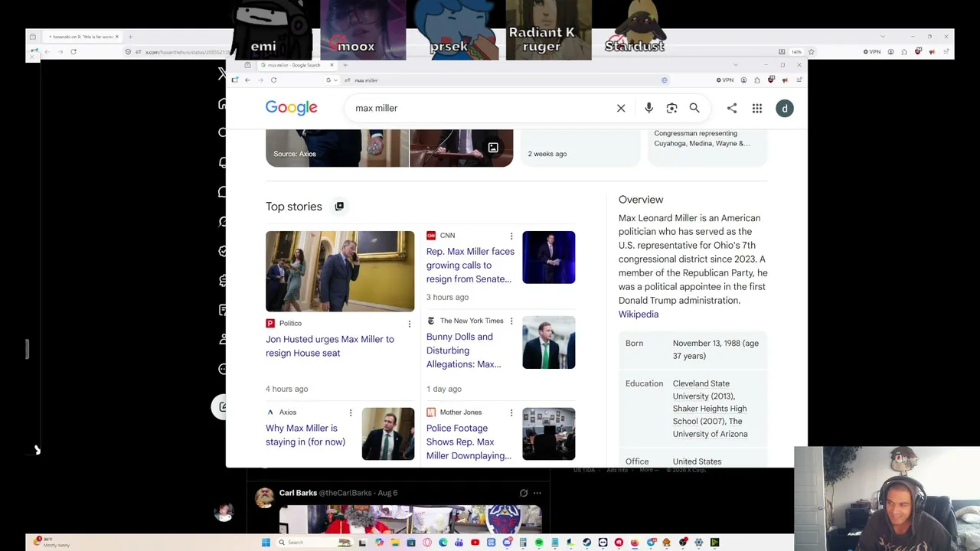Click the Carl Barks profile avatar
This screenshot has height=551, width=980.
264,497
